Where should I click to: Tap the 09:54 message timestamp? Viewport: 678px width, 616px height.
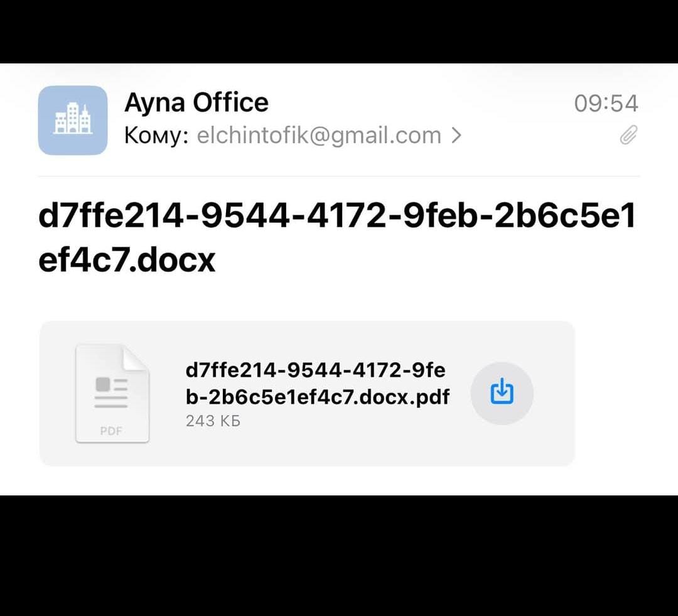(x=606, y=104)
